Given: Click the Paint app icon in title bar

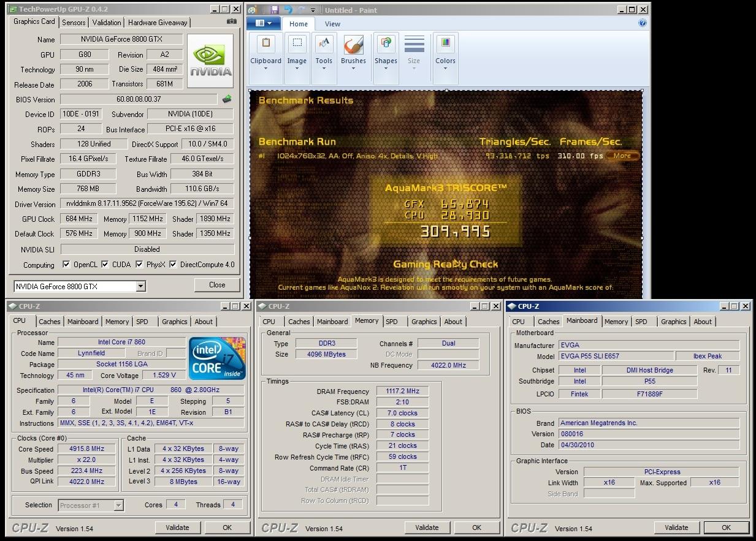Looking at the screenshot, I should click(x=253, y=10).
